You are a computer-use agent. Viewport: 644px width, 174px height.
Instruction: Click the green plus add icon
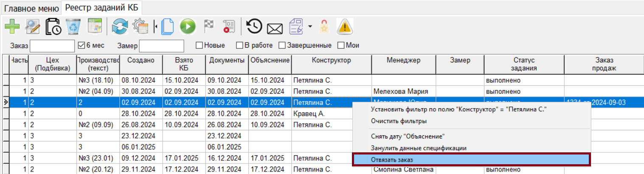click(12, 27)
